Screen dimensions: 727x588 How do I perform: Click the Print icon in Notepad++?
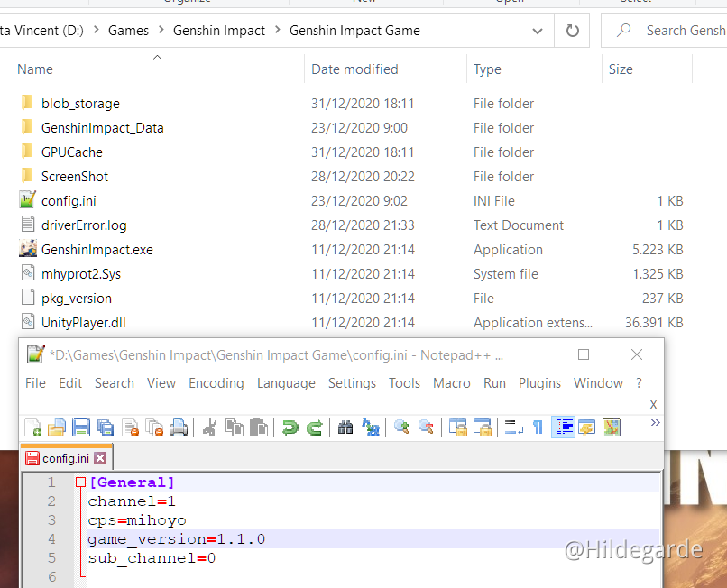coord(179,427)
